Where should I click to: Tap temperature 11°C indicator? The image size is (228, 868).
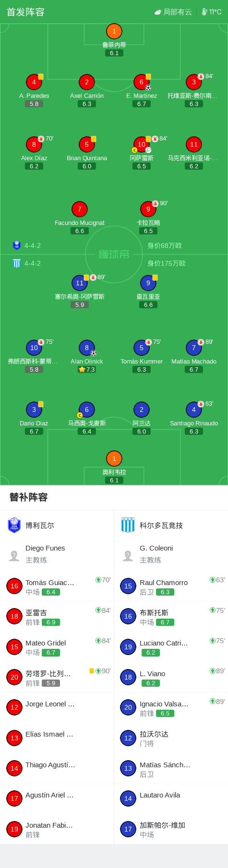click(212, 12)
